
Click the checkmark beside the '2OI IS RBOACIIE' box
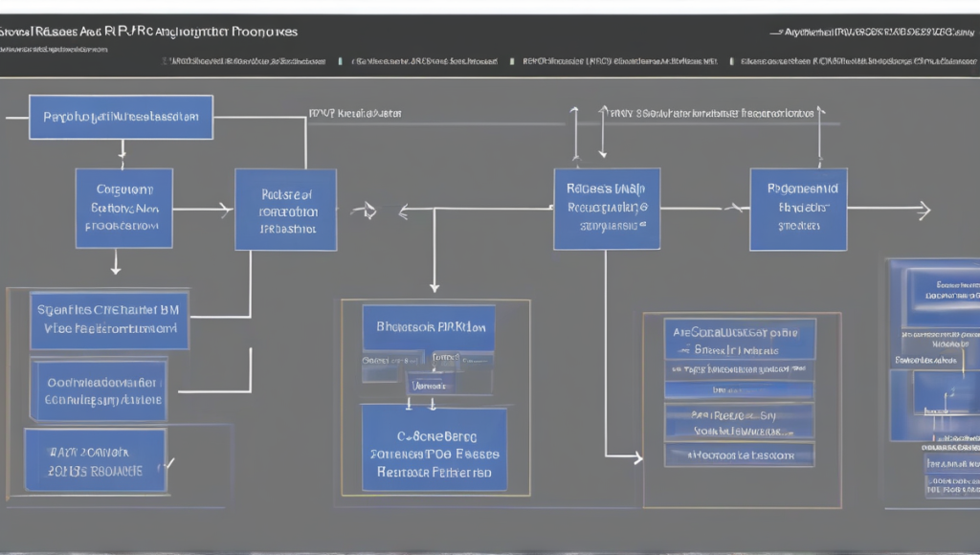pos(169,463)
